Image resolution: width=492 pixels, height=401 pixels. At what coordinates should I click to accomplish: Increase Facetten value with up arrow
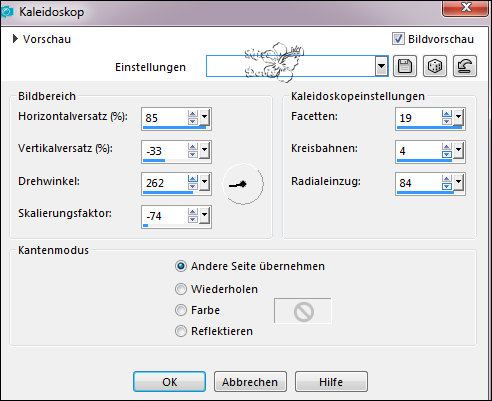click(x=447, y=114)
